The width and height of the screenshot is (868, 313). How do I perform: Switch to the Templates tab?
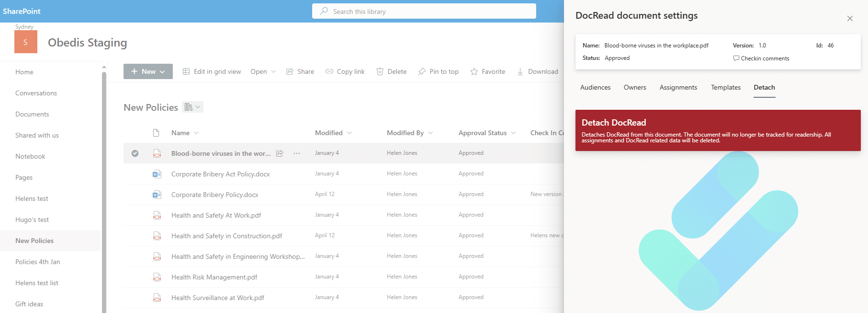coord(725,87)
